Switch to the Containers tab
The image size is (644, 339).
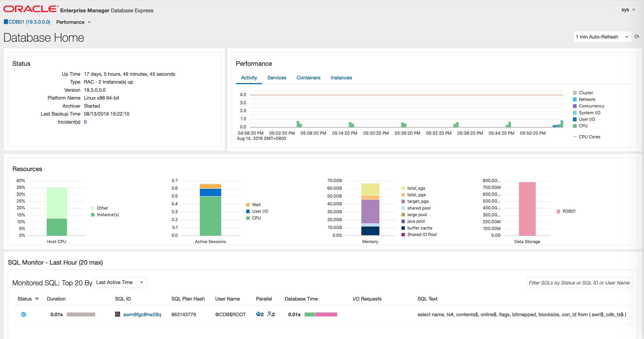click(308, 78)
